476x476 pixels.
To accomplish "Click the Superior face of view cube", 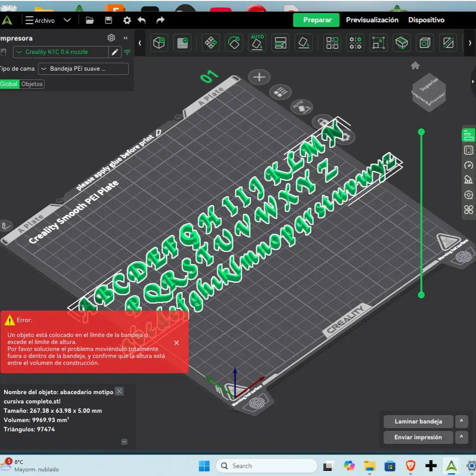I will point(429,85).
